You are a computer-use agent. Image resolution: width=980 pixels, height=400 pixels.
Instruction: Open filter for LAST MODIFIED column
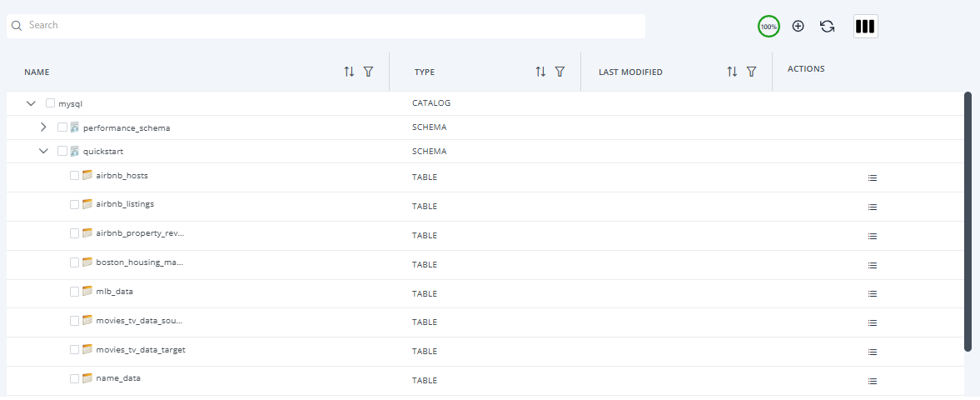click(752, 72)
